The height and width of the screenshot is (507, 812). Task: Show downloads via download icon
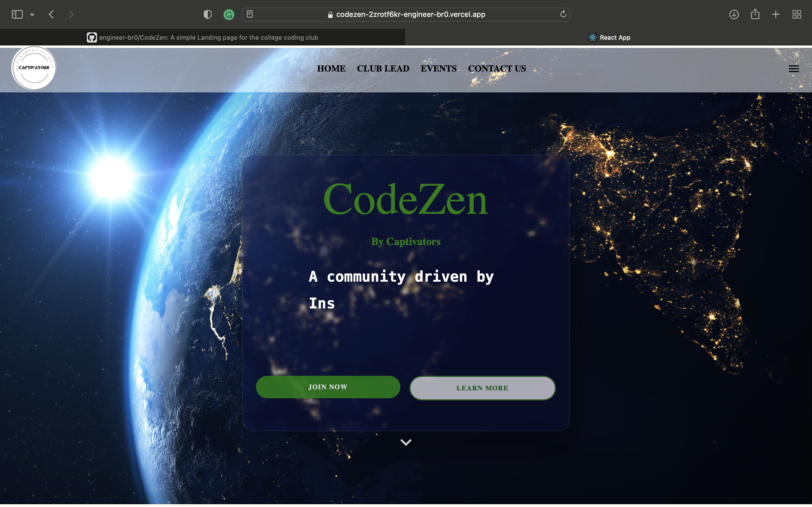click(734, 14)
